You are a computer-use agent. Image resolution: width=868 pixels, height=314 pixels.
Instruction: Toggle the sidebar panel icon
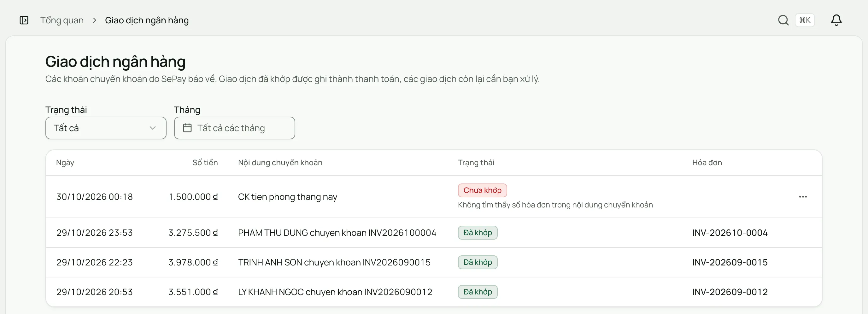click(24, 20)
